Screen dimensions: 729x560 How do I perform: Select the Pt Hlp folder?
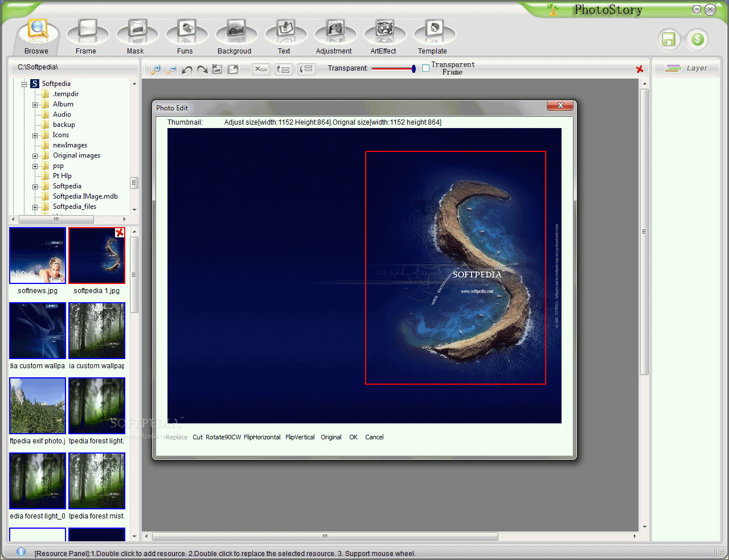[62, 176]
